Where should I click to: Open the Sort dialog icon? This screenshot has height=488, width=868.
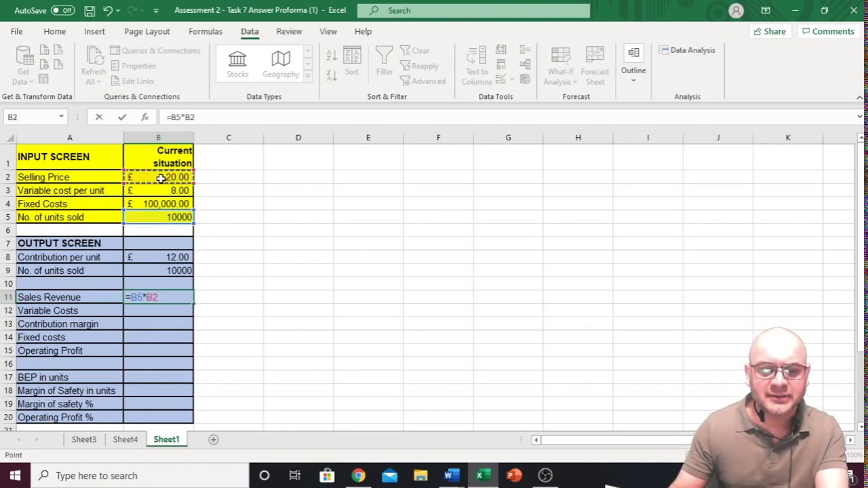point(352,61)
